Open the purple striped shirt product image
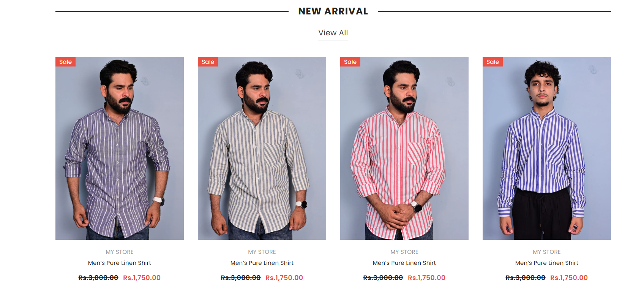Image resolution: width=644 pixels, height=304 pixels. coord(120,148)
